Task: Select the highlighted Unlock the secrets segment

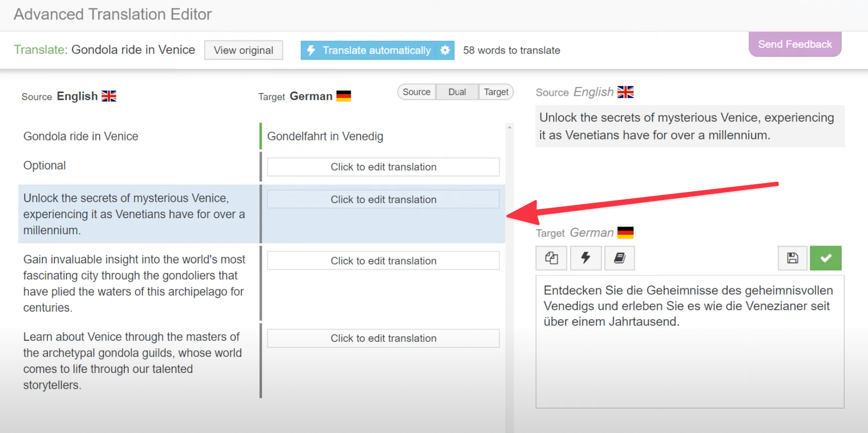Action: (x=135, y=214)
